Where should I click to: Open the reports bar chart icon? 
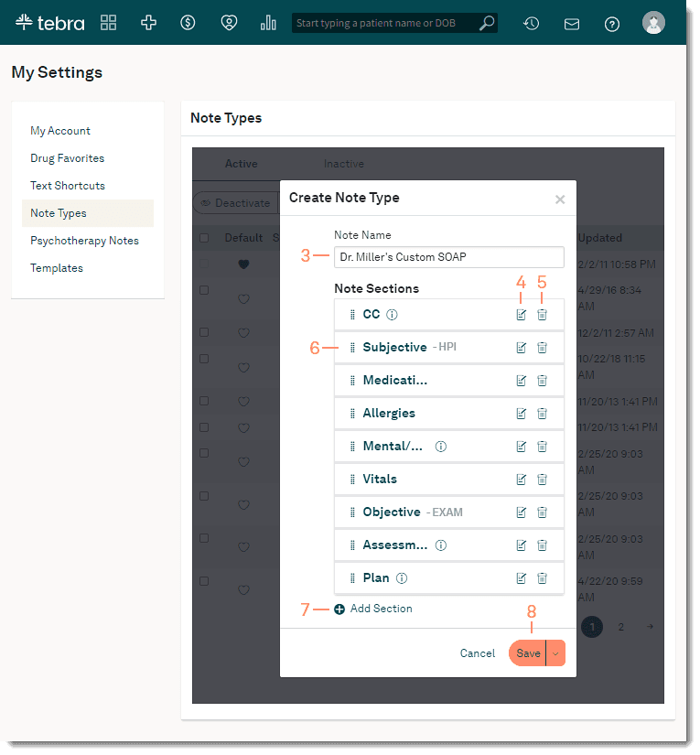[268, 23]
